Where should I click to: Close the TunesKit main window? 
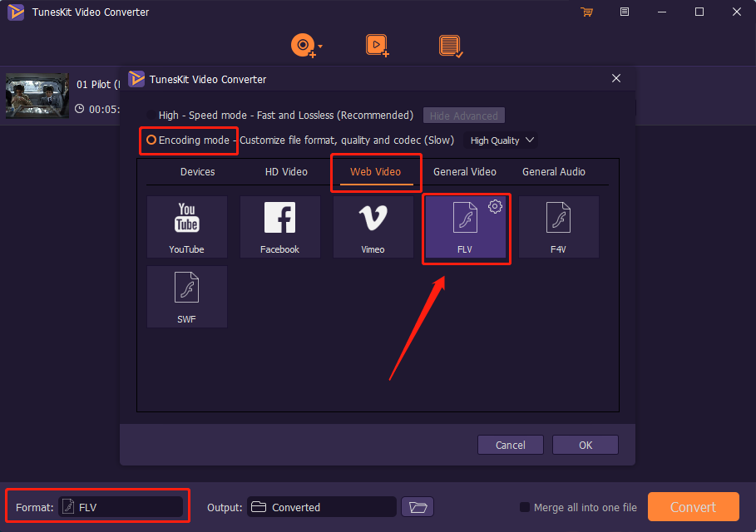tap(737, 12)
